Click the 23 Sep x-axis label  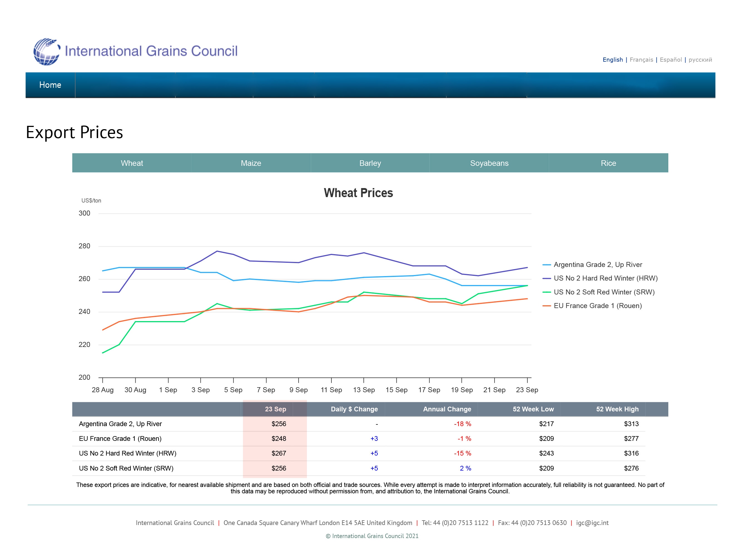pyautogui.click(x=527, y=390)
